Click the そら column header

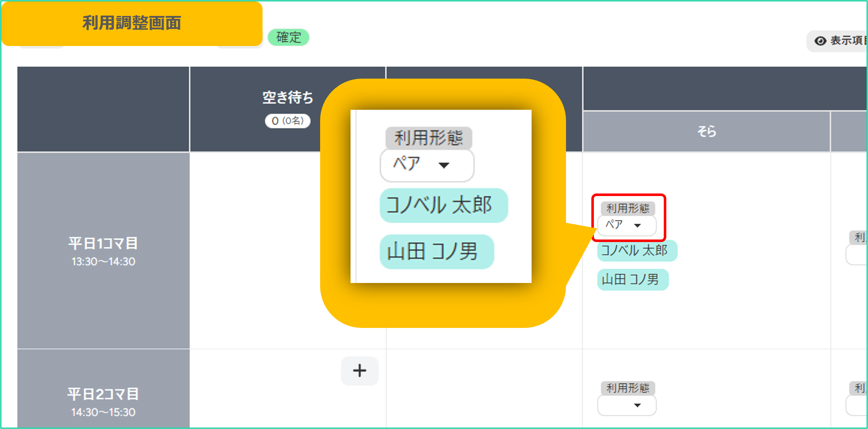(706, 131)
